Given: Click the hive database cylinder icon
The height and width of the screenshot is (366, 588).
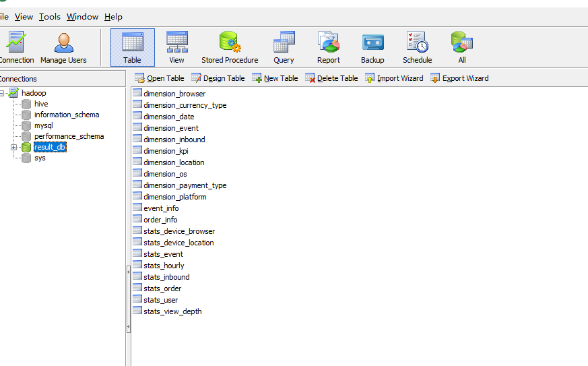Looking at the screenshot, I should 26,104.
